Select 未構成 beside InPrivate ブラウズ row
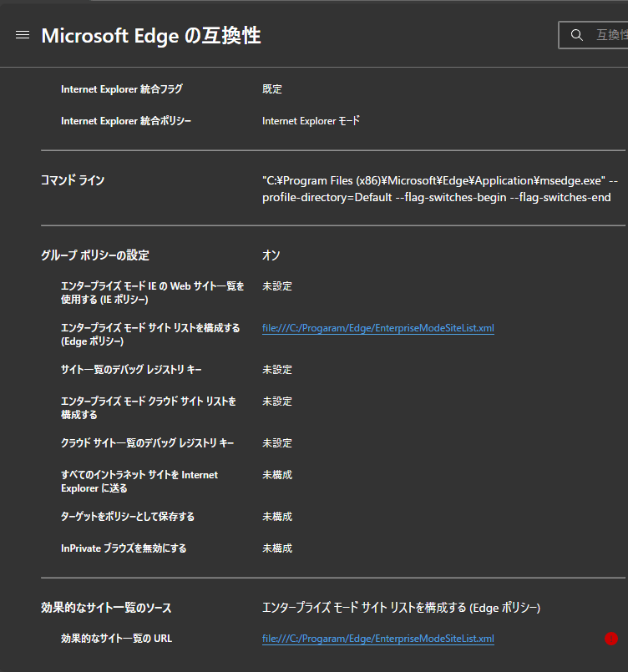Viewport: 628px width, 672px height. 277,548
